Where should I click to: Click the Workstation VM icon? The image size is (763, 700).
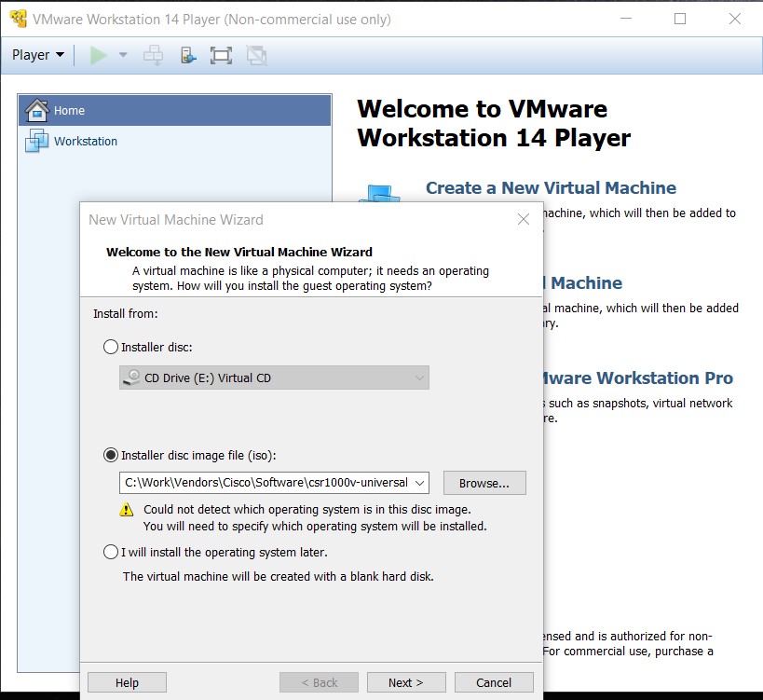37,141
